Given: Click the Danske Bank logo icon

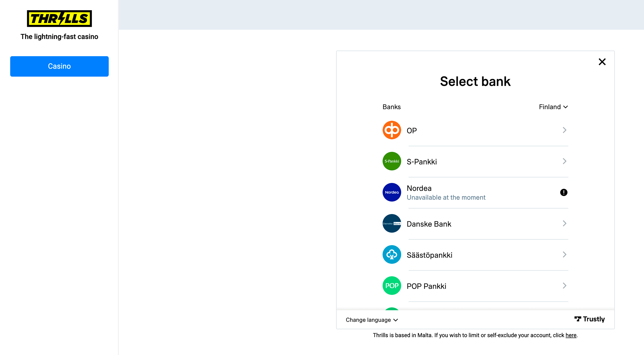Looking at the screenshot, I should click(391, 223).
